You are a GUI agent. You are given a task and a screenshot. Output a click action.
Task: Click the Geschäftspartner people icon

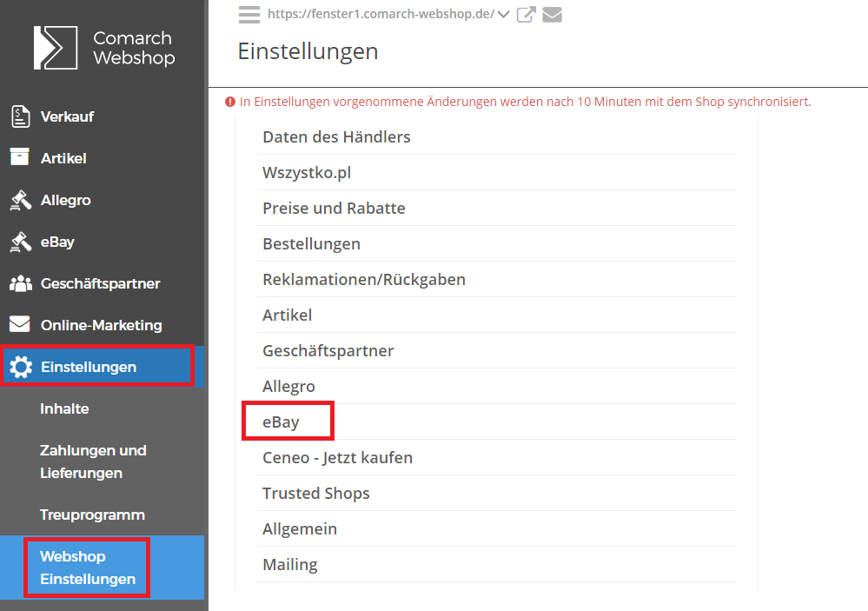coord(21,283)
